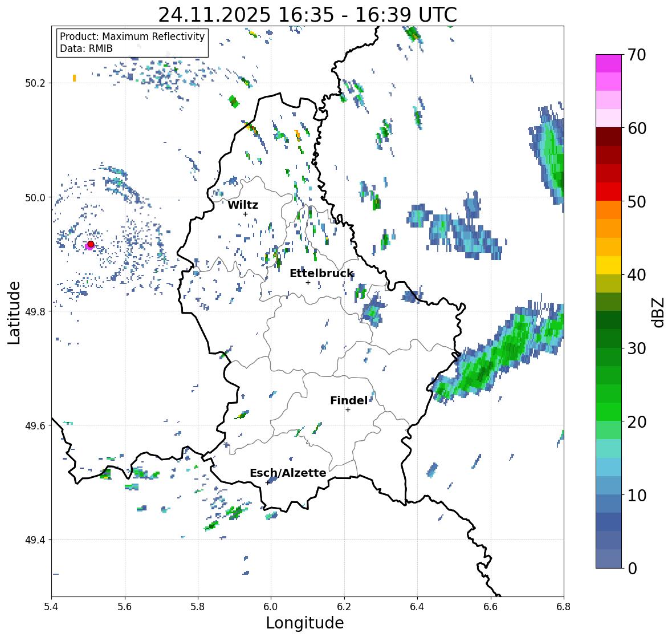The width and height of the screenshot is (672, 637).
Task: Select the plot title with date and time
Action: 308,15
